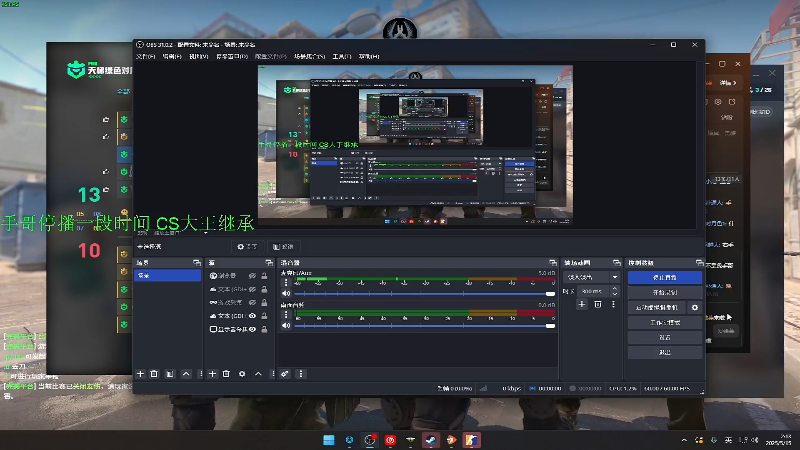
Task: Open 滤镜 filters button above Sources
Action: 283,247
